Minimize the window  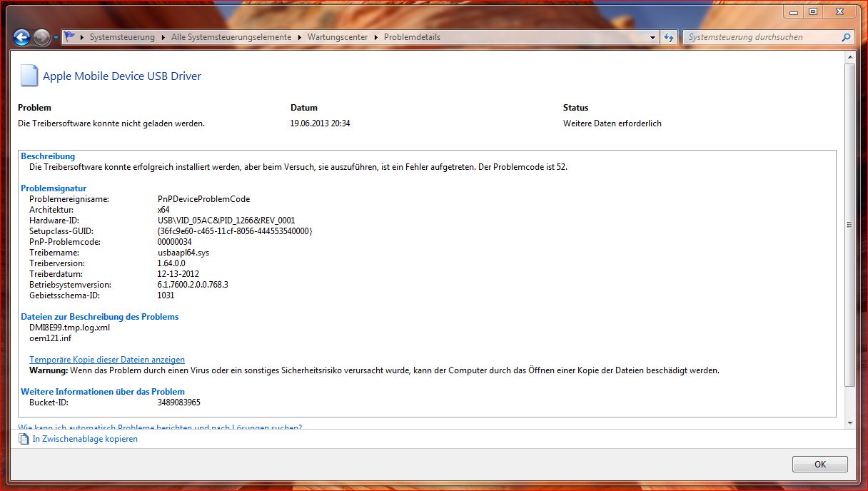[x=794, y=12]
